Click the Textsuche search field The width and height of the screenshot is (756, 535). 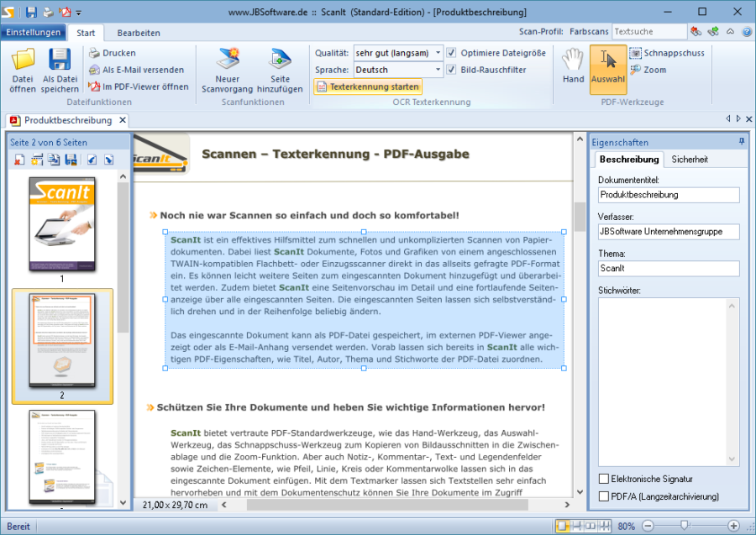coord(649,31)
